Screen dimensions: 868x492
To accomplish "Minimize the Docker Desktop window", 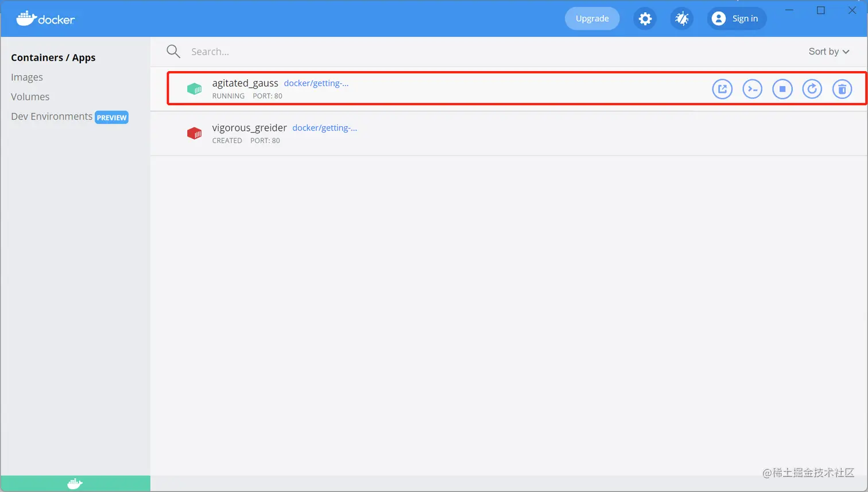I will click(x=790, y=10).
